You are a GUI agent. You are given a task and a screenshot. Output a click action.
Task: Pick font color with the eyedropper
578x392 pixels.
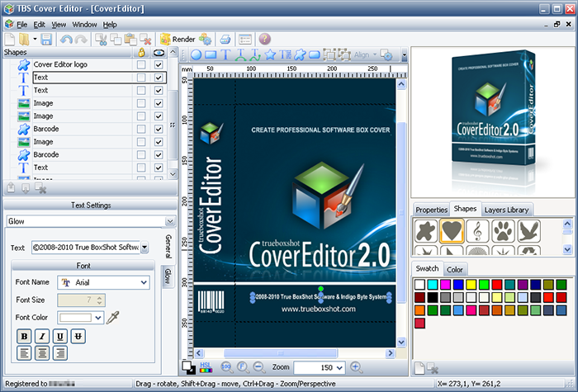pyautogui.click(x=112, y=317)
